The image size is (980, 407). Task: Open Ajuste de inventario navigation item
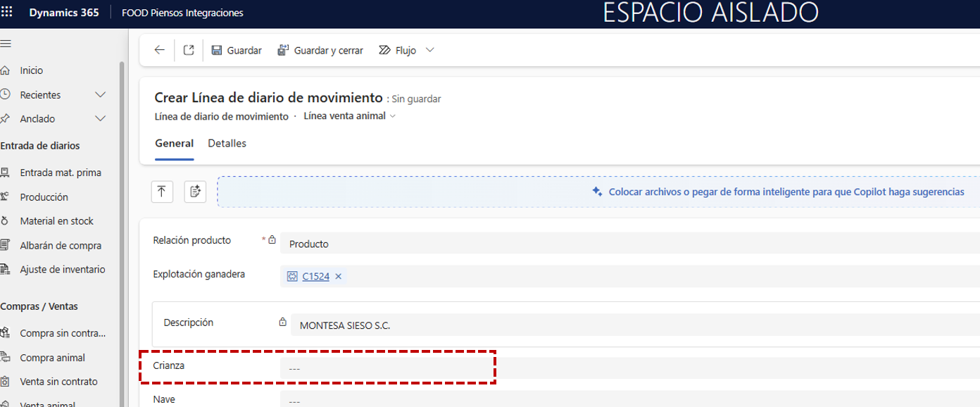coord(62,270)
